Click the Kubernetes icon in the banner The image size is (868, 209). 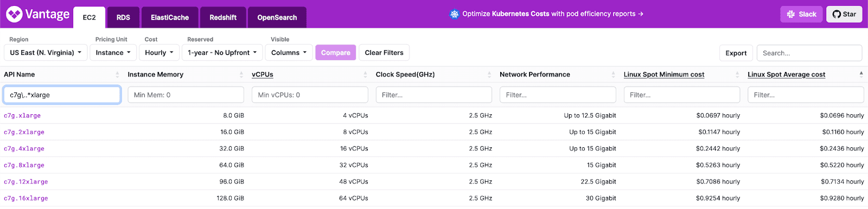(455, 14)
